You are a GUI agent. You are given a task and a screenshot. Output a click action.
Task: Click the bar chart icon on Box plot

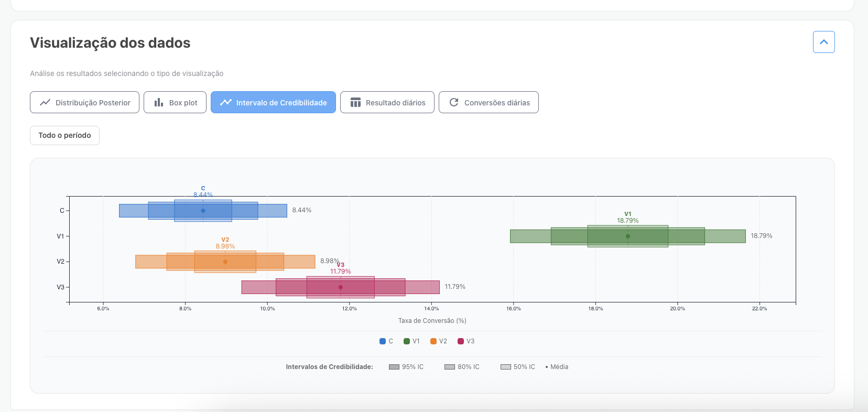tap(159, 102)
